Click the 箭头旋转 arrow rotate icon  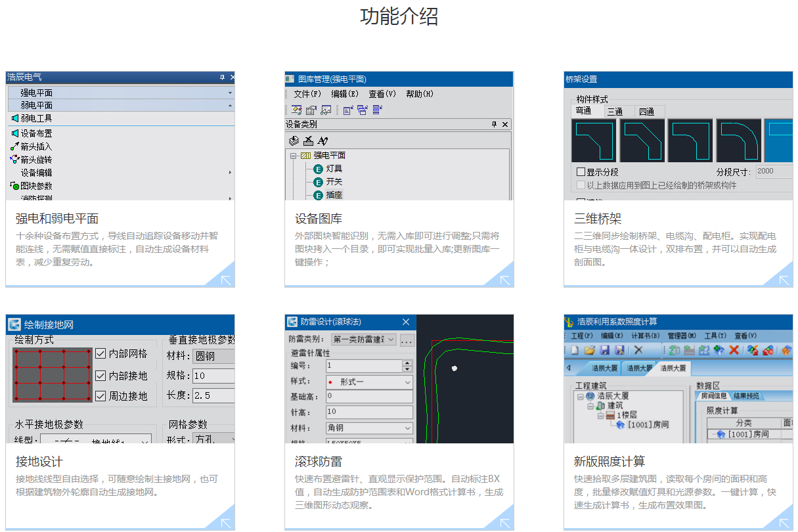click(14, 160)
